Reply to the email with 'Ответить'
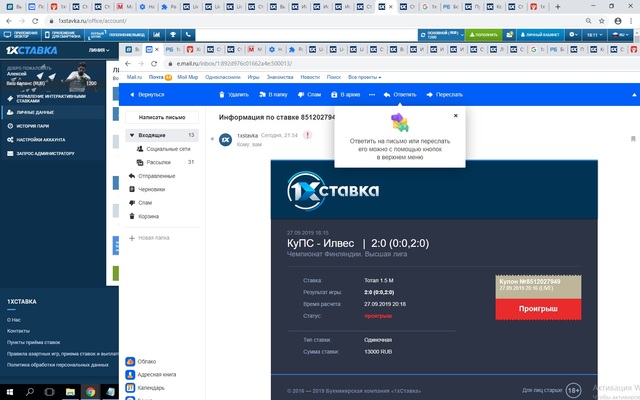The width and height of the screenshot is (640, 400). point(400,95)
